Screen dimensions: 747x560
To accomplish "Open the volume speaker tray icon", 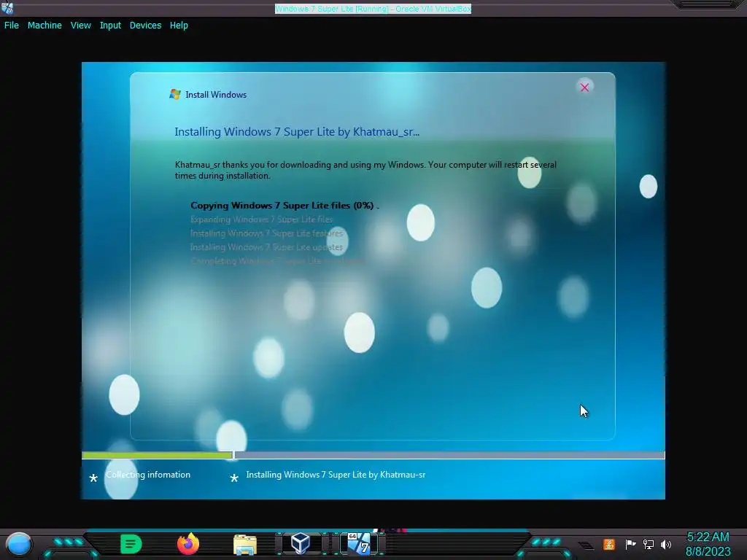I will [x=666, y=544].
